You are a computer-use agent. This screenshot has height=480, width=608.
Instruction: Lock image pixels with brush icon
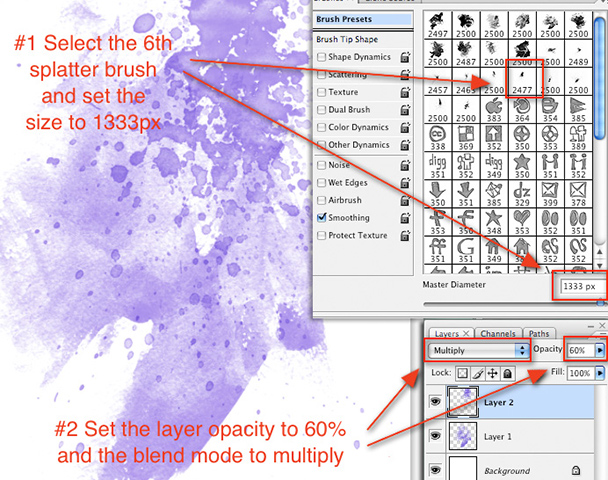pyautogui.click(x=478, y=373)
